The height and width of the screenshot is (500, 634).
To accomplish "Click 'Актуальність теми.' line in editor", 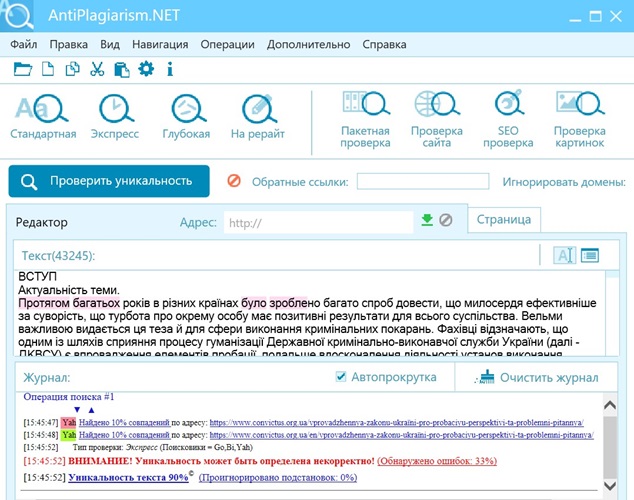I will tap(69, 290).
